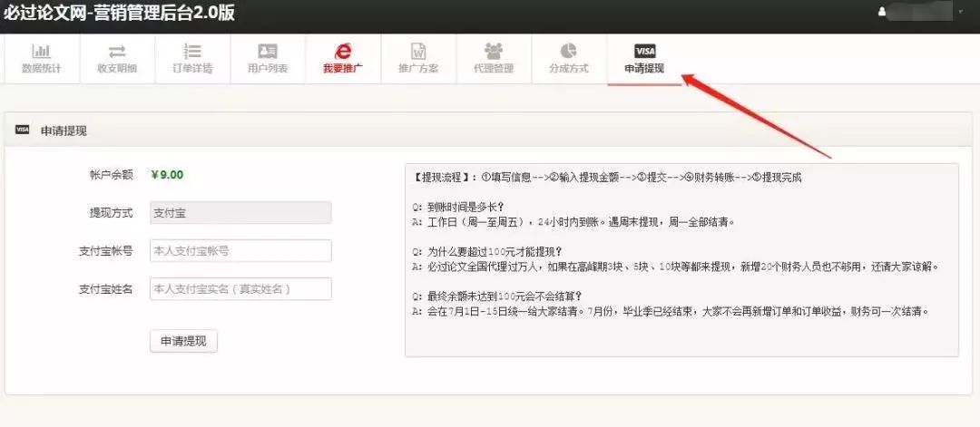Click the user avatar icon in header

(882, 12)
